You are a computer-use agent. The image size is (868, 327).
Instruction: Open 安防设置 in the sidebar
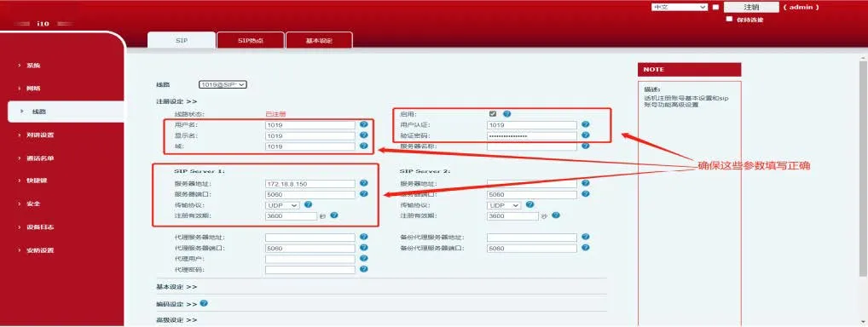click(x=40, y=250)
